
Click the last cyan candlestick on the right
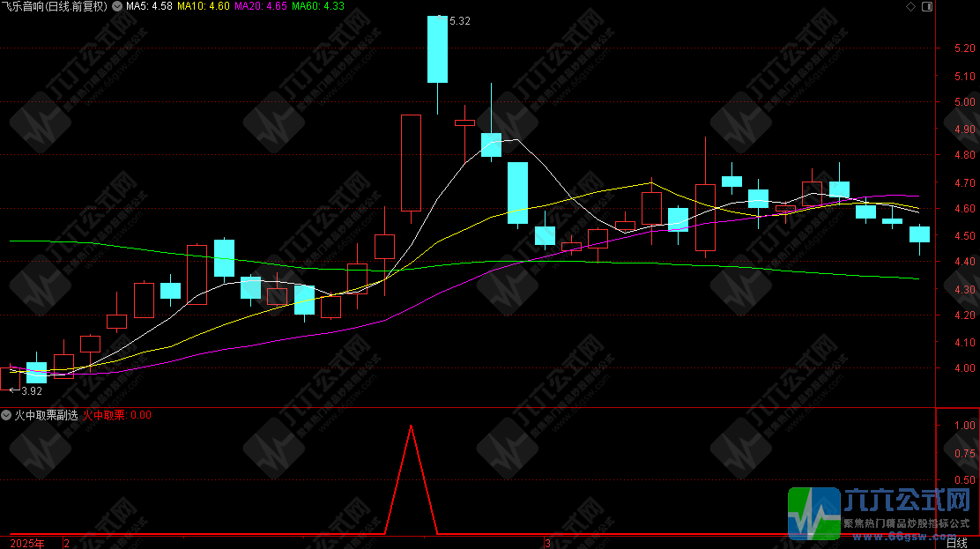click(x=919, y=234)
